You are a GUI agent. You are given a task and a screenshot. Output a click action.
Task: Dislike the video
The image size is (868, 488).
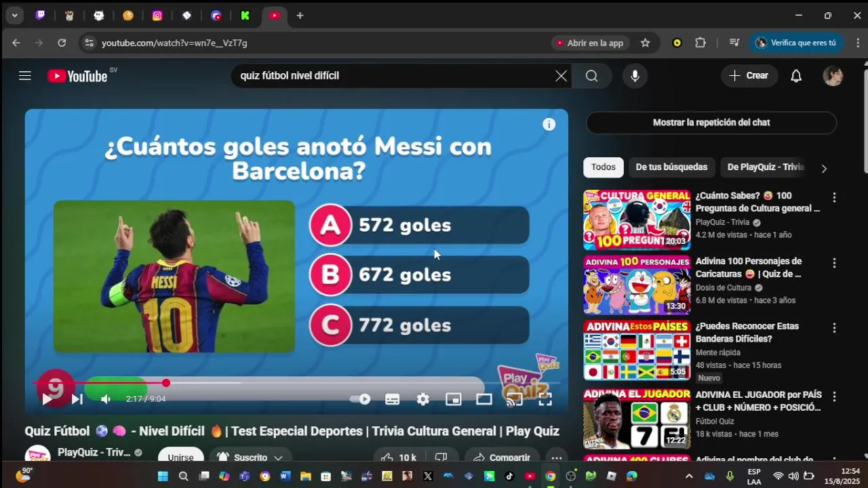[x=441, y=457]
